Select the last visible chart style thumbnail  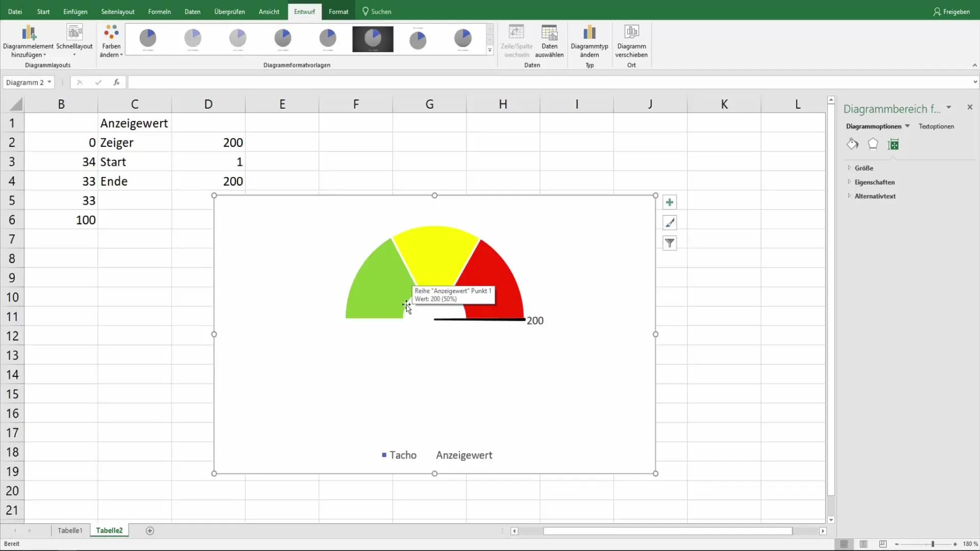tap(463, 39)
